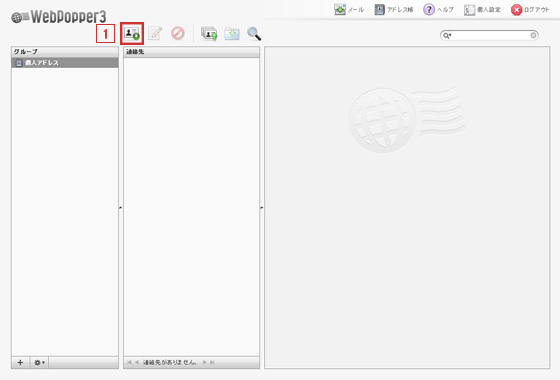Open the アドレス帳 address book
This screenshot has height=380, width=560.
[394, 10]
